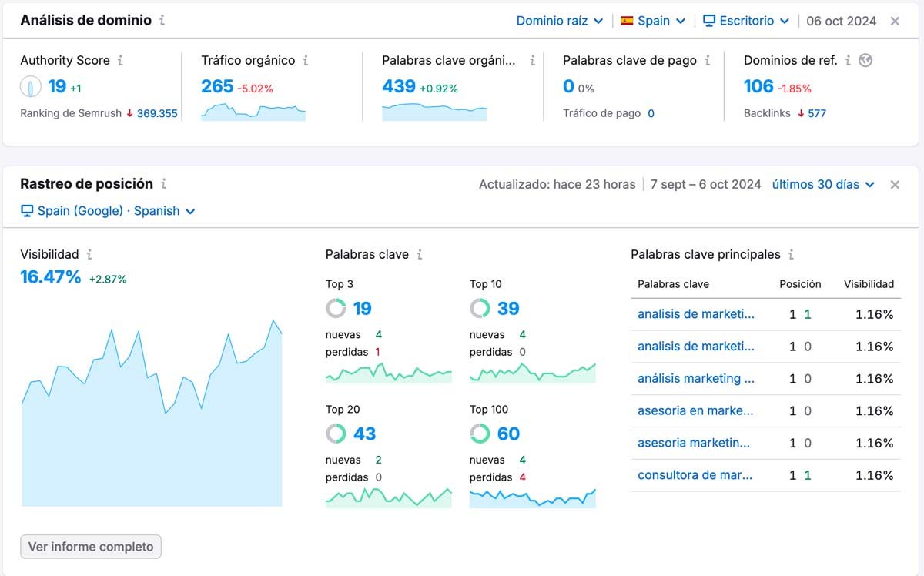Change the últimos 30 días date range
Viewport: 924px width, 576px height.
coord(823,185)
